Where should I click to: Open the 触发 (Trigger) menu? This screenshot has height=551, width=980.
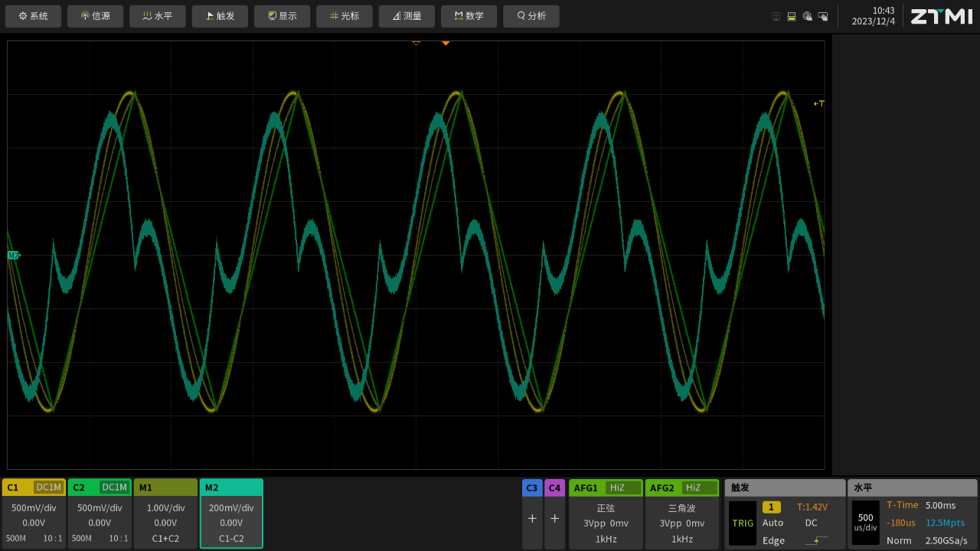[x=220, y=16]
